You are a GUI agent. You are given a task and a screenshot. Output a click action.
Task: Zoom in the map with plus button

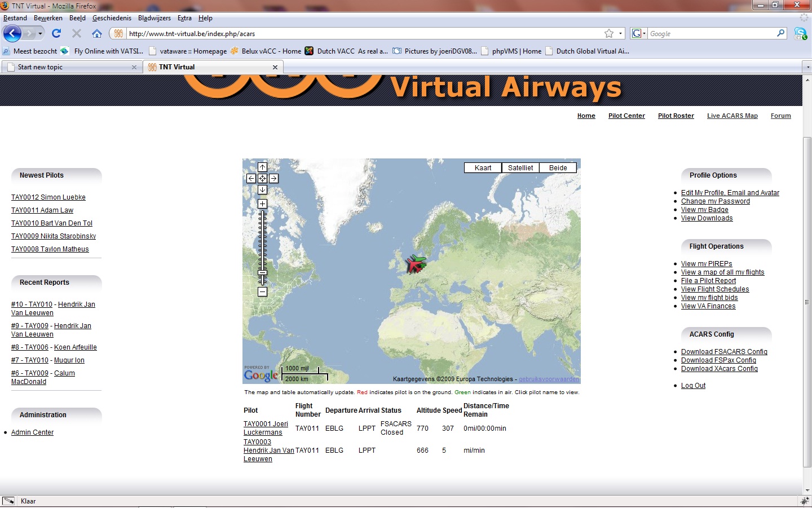click(262, 204)
